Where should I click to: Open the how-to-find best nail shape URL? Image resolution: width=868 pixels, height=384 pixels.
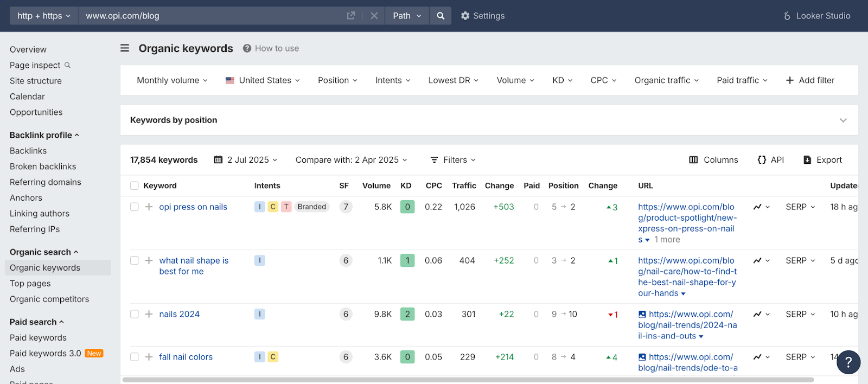[x=687, y=277]
